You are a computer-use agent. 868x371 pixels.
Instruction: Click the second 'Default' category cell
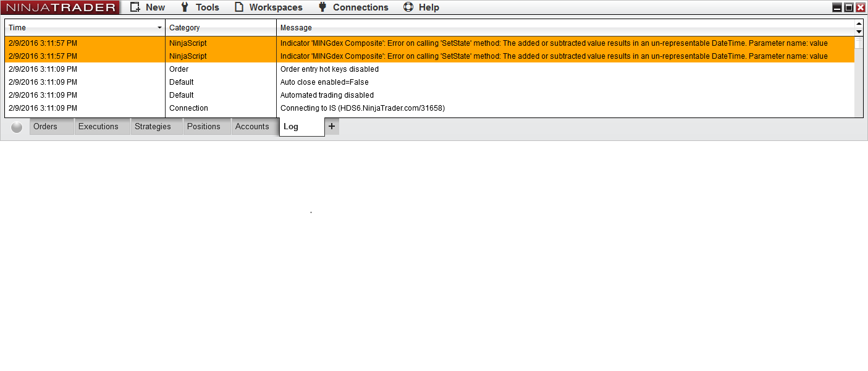[221, 95]
